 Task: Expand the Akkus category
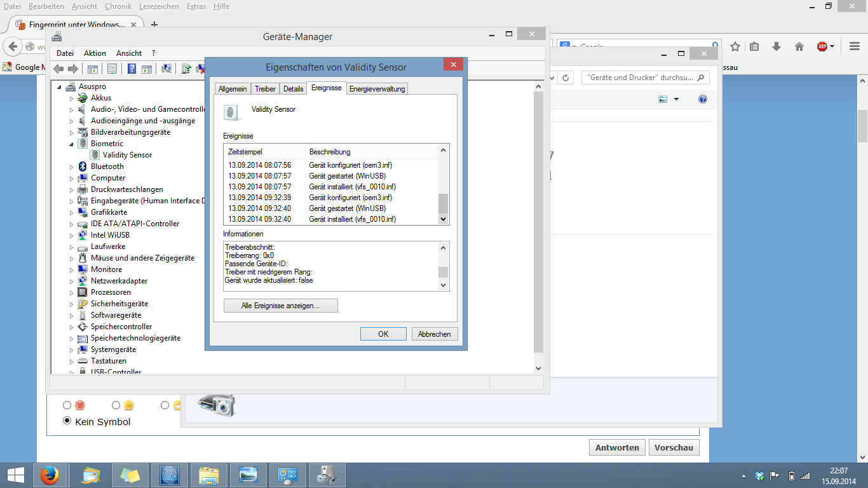[x=72, y=98]
